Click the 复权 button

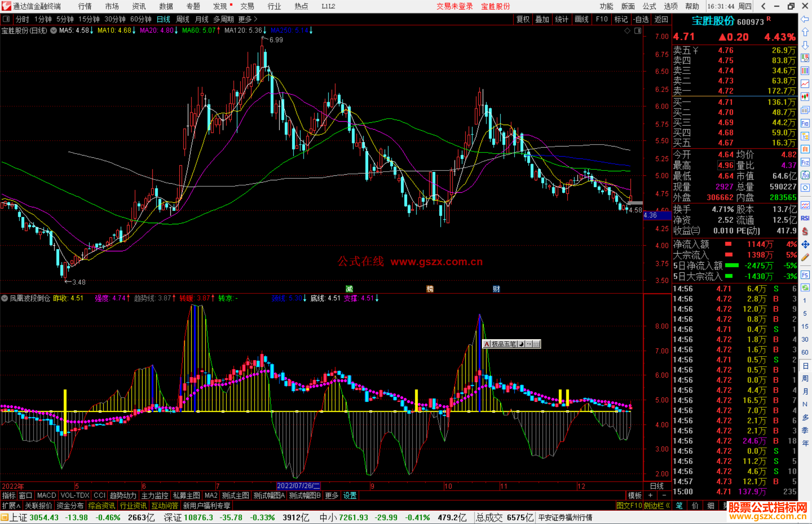pos(523,19)
